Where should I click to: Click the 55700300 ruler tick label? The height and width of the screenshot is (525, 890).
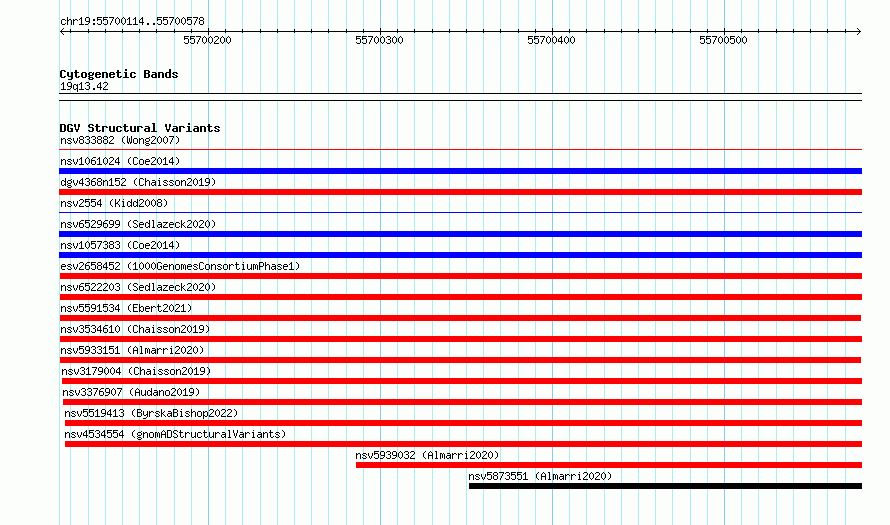[379, 40]
